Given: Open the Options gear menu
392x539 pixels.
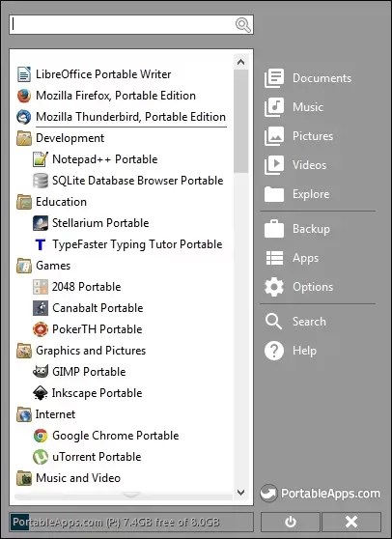Looking at the screenshot, I should pos(298,287).
